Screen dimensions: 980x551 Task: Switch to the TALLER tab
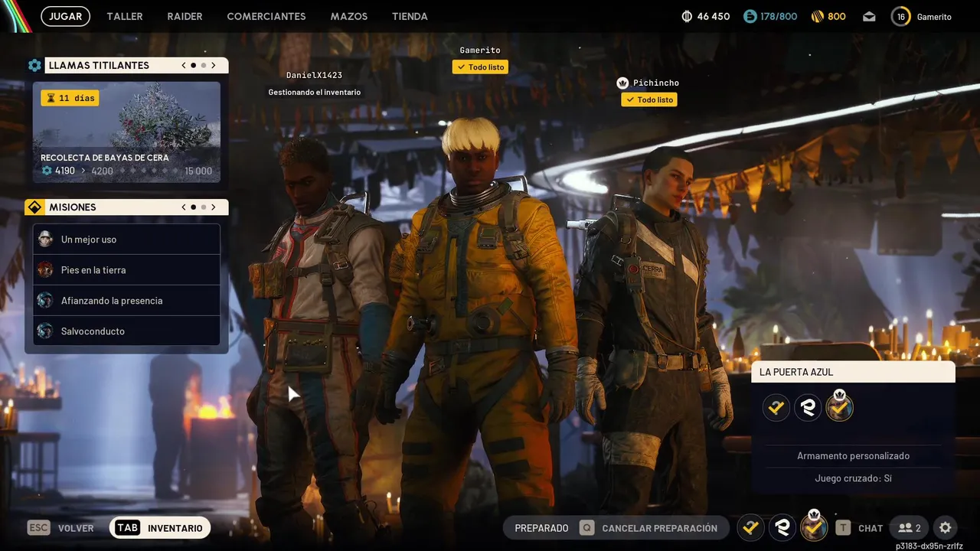click(x=125, y=16)
